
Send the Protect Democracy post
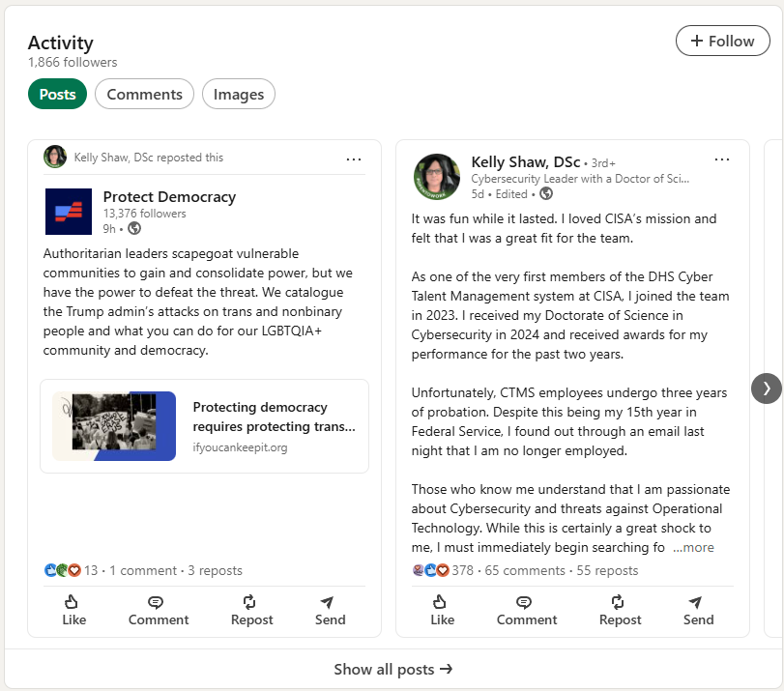coord(330,611)
